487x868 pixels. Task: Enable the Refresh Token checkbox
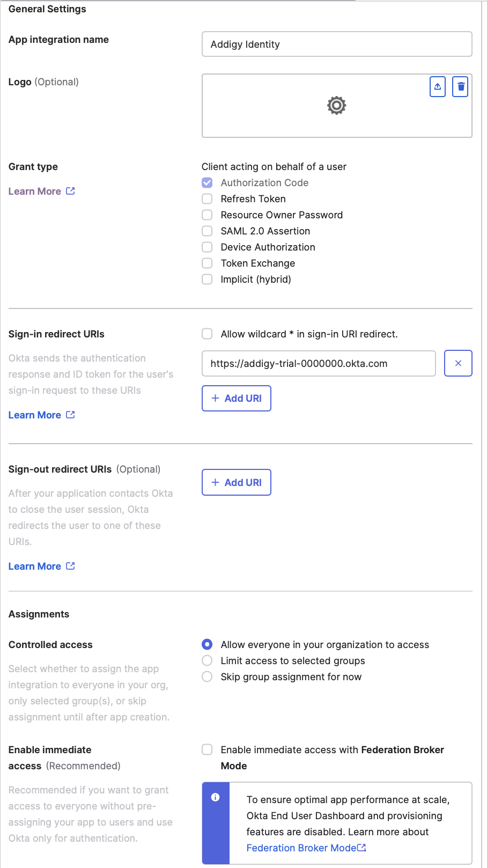pos(207,199)
